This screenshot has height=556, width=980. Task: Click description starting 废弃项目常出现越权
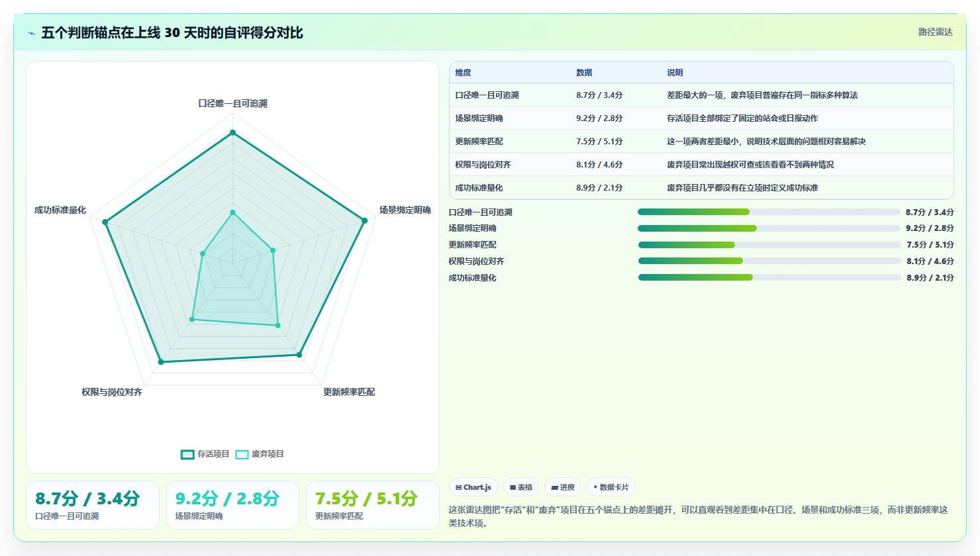(750, 165)
